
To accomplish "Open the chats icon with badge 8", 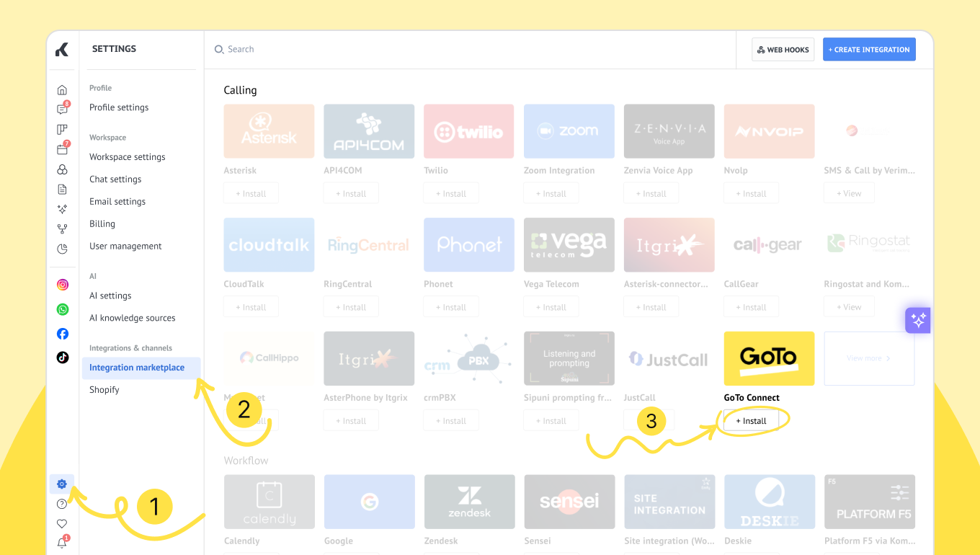I will [62, 110].
